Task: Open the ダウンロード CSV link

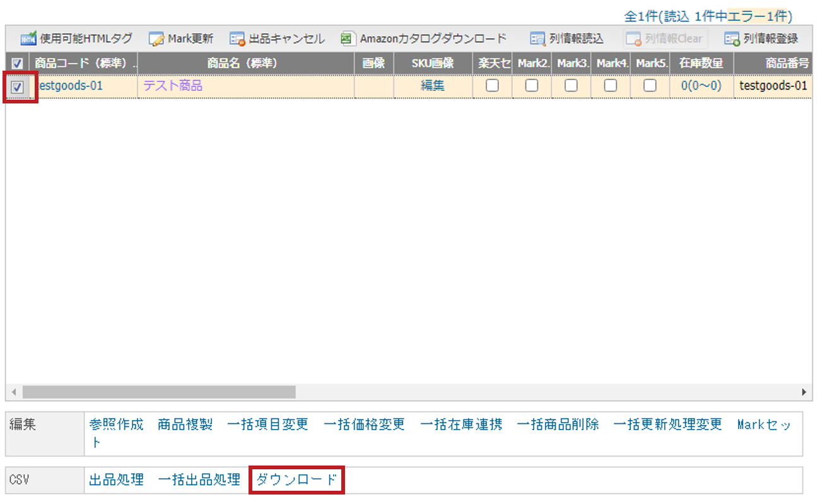Action: (296, 480)
